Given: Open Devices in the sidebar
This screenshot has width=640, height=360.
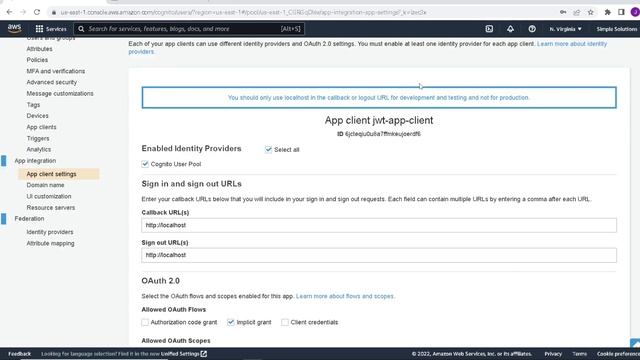Looking at the screenshot, I should (38, 116).
